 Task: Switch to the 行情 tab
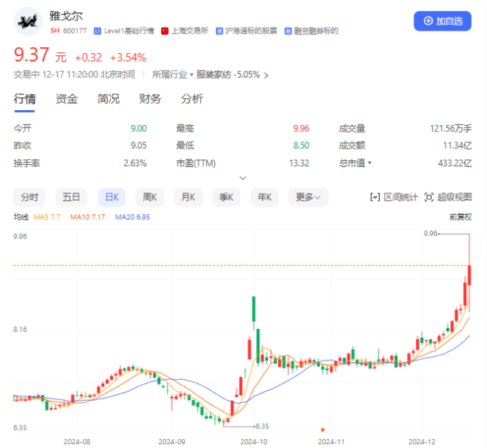[25, 99]
